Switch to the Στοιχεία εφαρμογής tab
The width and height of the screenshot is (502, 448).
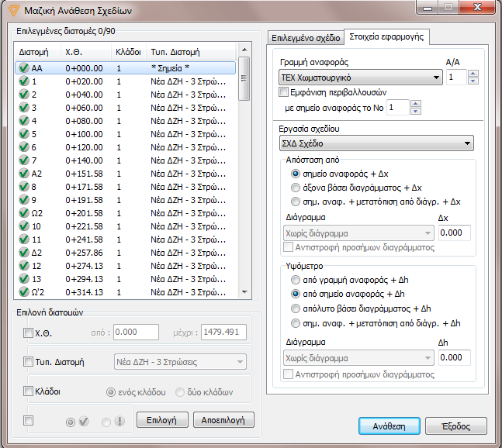tap(386, 36)
